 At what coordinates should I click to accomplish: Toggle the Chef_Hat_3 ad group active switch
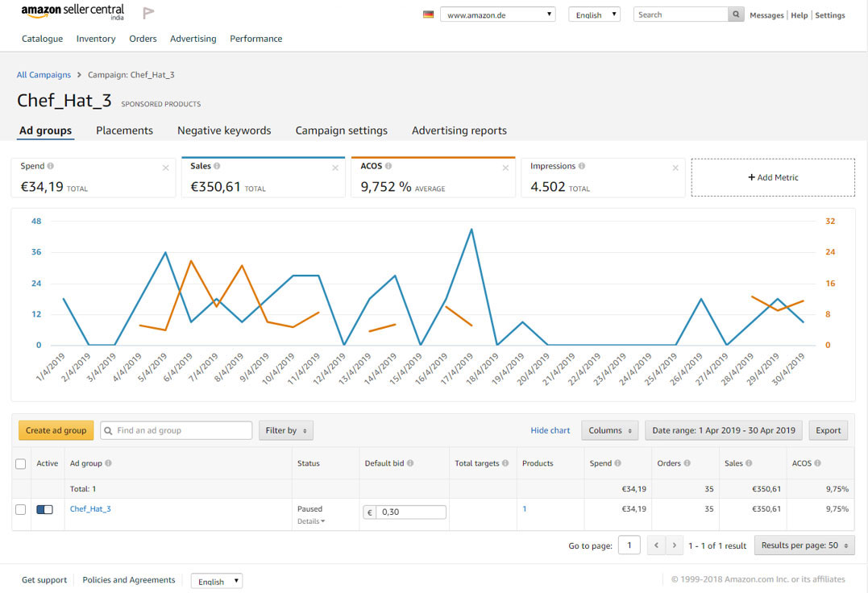pyautogui.click(x=44, y=509)
